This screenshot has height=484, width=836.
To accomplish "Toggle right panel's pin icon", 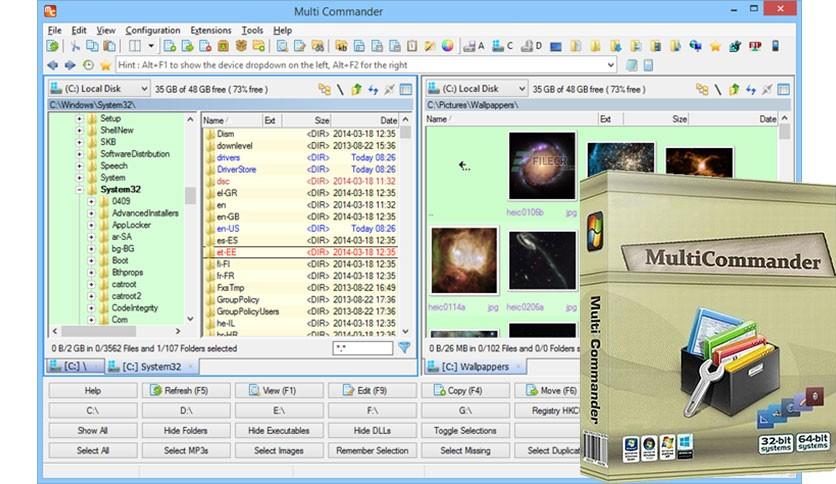I will click(x=767, y=89).
